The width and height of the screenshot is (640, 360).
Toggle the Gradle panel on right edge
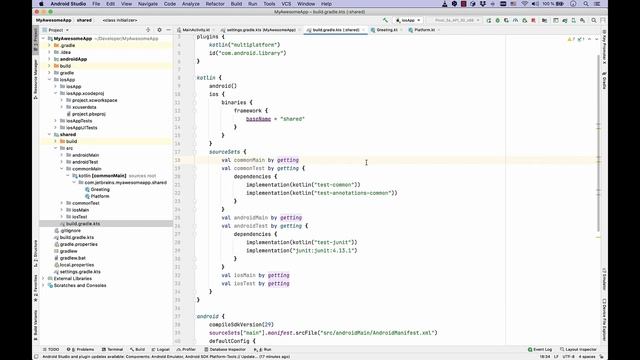pyautogui.click(x=604, y=80)
